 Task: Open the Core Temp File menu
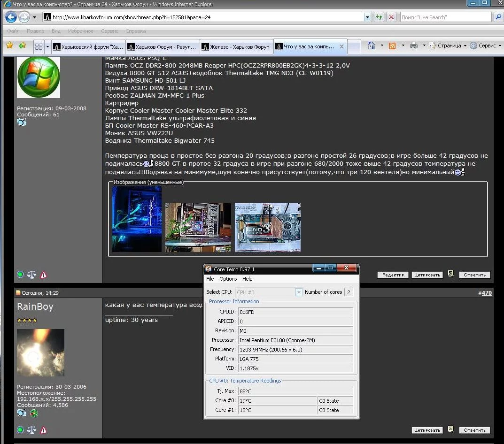click(x=210, y=279)
